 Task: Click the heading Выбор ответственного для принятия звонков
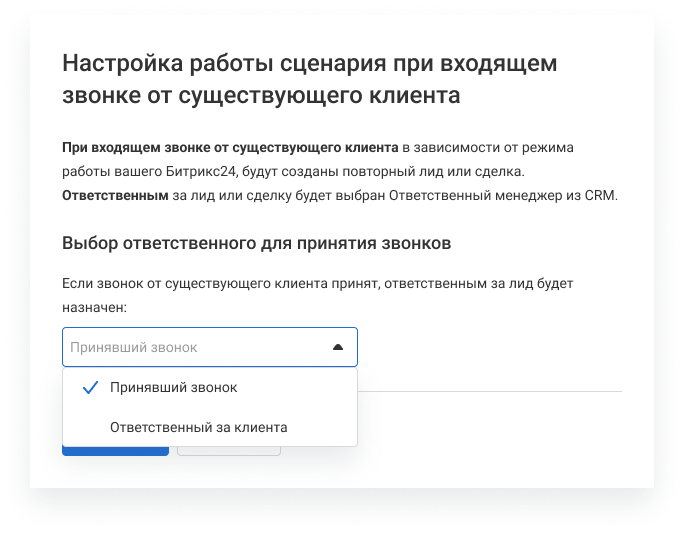coord(257,243)
